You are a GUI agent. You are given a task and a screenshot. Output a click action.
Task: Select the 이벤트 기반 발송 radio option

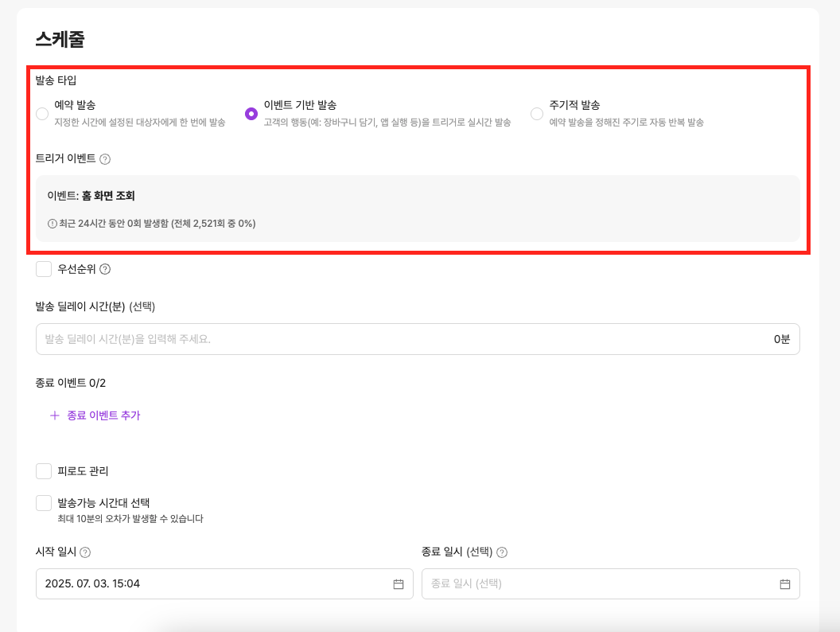(251, 114)
